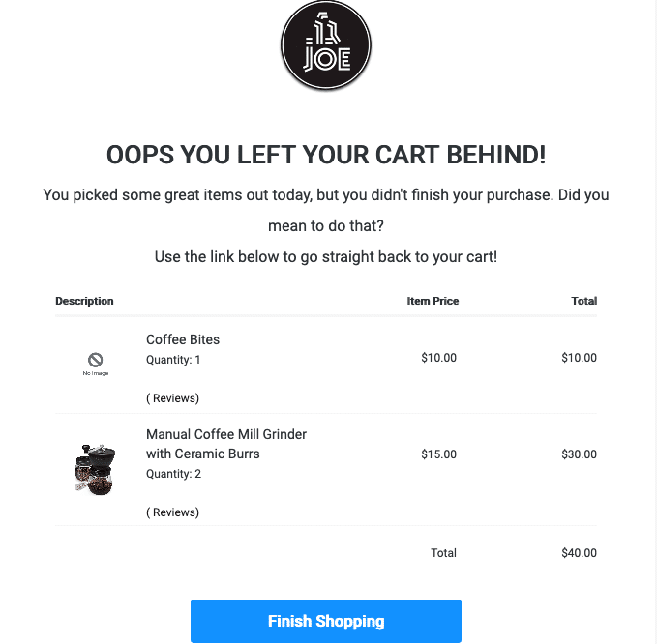Click the $10.00 item price for Coffee Bites
Screen dimensions: 657x644
pos(438,358)
